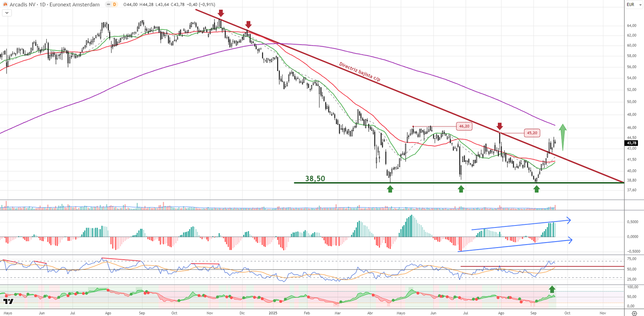644x316 pixels.
Task: Click the Arcadis NV symbol logo icon
Action: click(x=5, y=4)
